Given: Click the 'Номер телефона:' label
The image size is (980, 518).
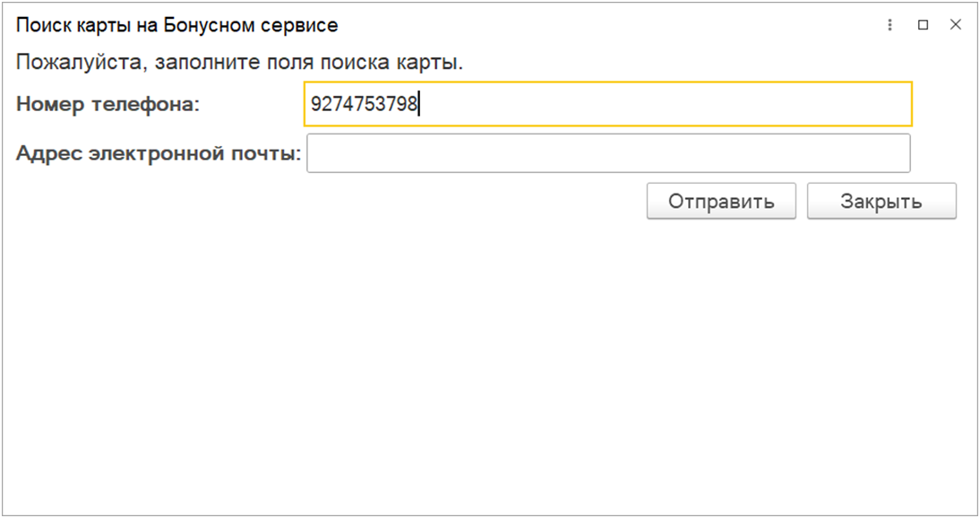Looking at the screenshot, I should point(108,104).
